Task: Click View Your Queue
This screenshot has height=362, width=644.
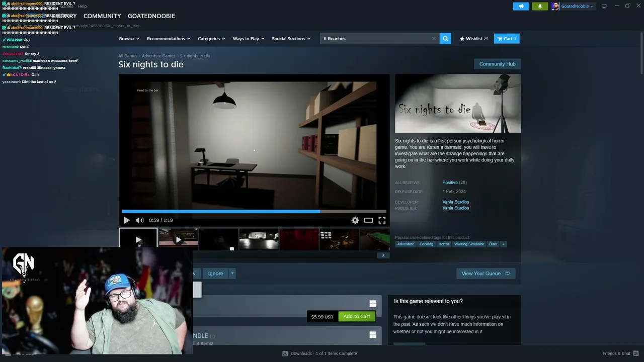Action: click(x=486, y=274)
